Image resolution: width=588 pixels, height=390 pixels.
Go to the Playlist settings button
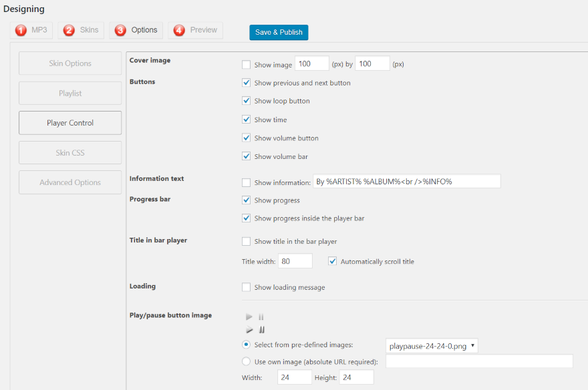[x=70, y=93]
